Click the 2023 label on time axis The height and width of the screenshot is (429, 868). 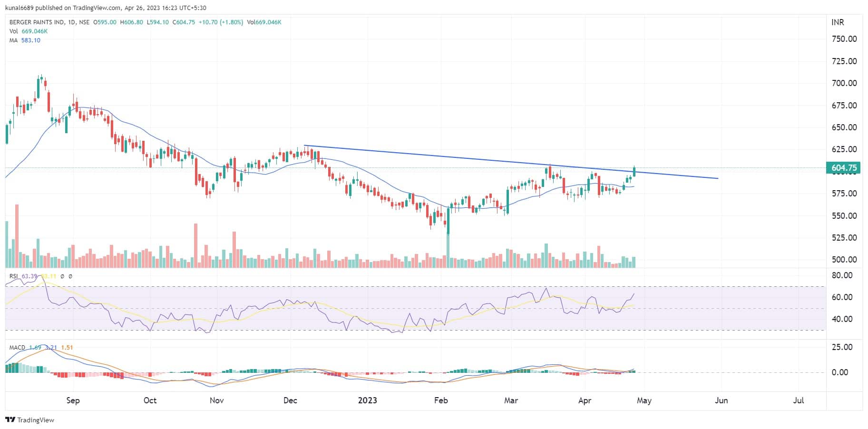pyautogui.click(x=367, y=400)
